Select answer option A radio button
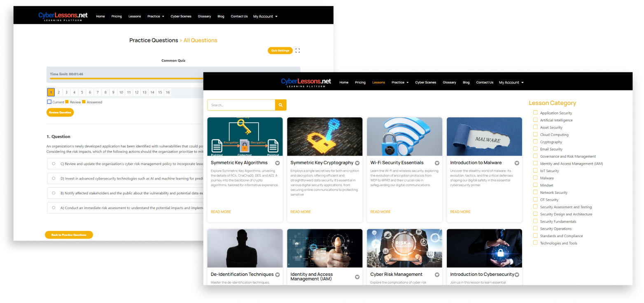This screenshot has width=644, height=303. point(54,207)
